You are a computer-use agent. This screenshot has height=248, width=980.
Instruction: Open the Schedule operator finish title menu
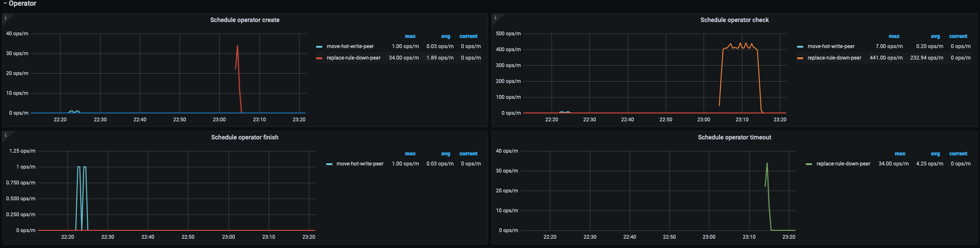coord(245,137)
